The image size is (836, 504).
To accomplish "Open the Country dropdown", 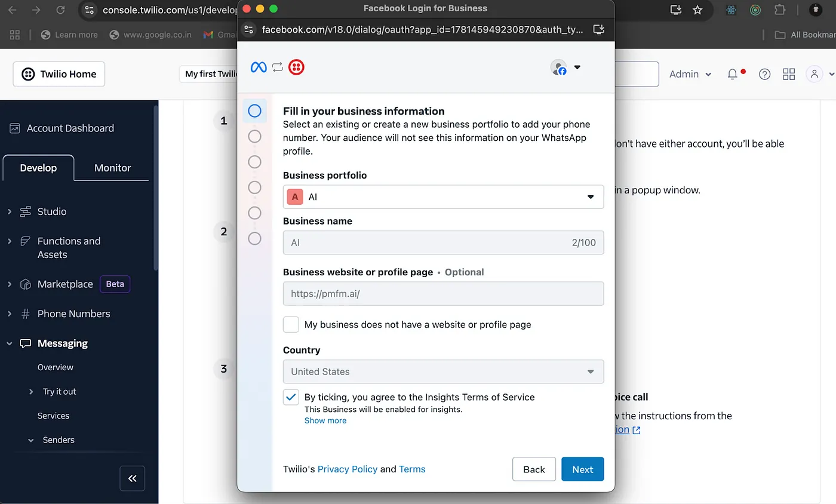I will pos(443,371).
